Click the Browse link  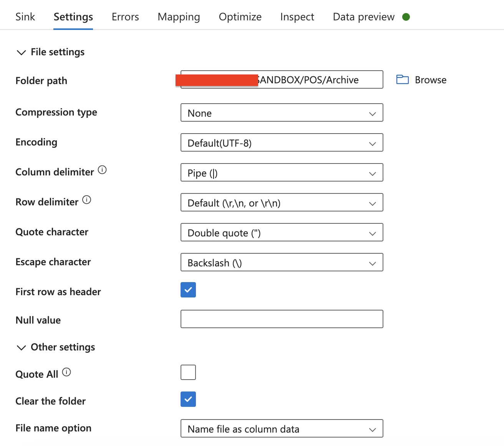[x=431, y=80]
